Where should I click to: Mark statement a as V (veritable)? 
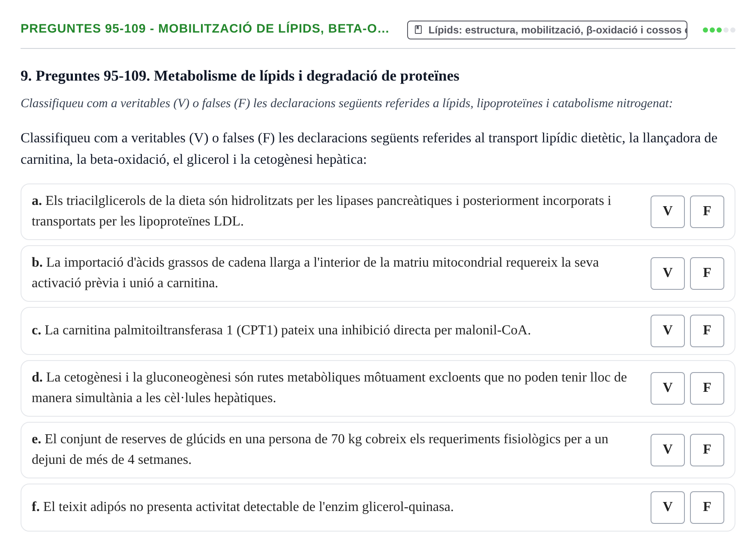667,212
